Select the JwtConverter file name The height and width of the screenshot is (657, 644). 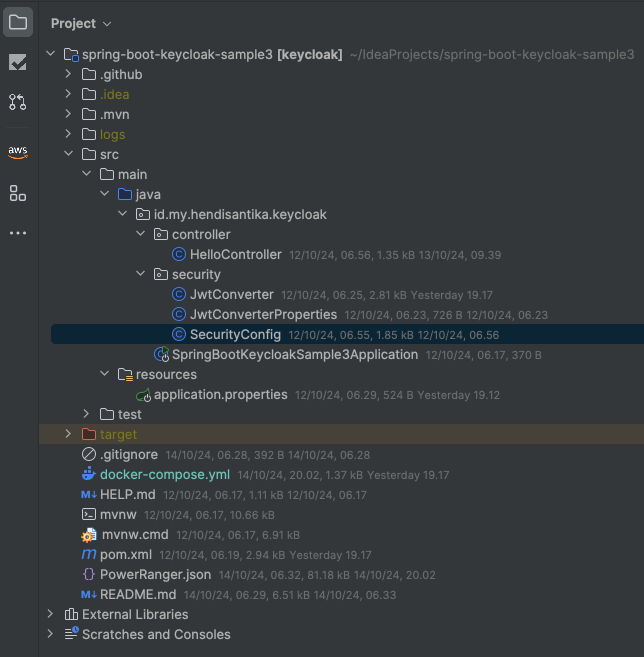(x=232, y=294)
